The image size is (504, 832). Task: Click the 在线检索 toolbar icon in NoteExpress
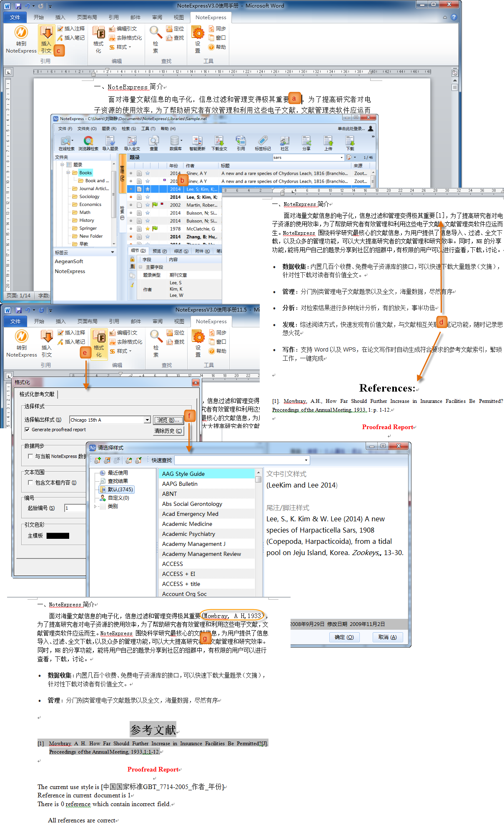(66, 141)
